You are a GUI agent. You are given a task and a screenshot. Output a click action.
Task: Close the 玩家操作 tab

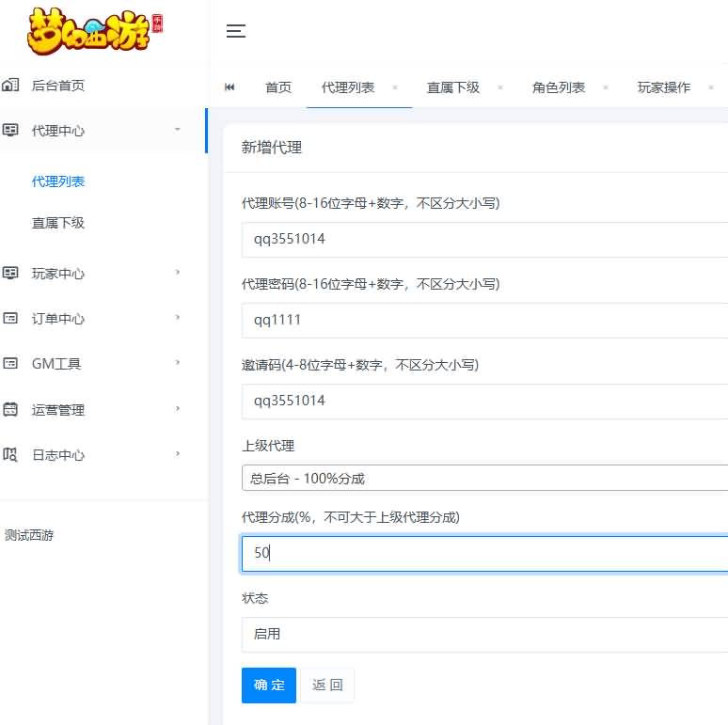711,87
